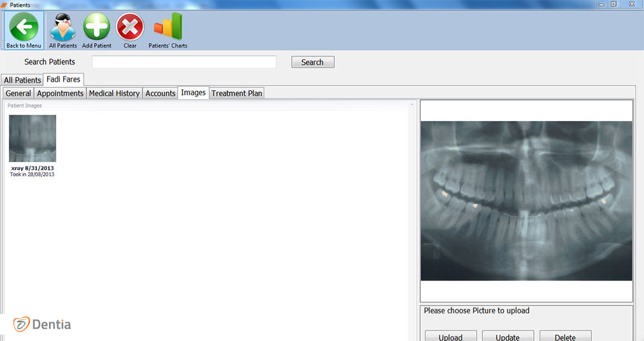Select the Images tab
Image resolution: width=644 pixels, height=341 pixels.
193,93
